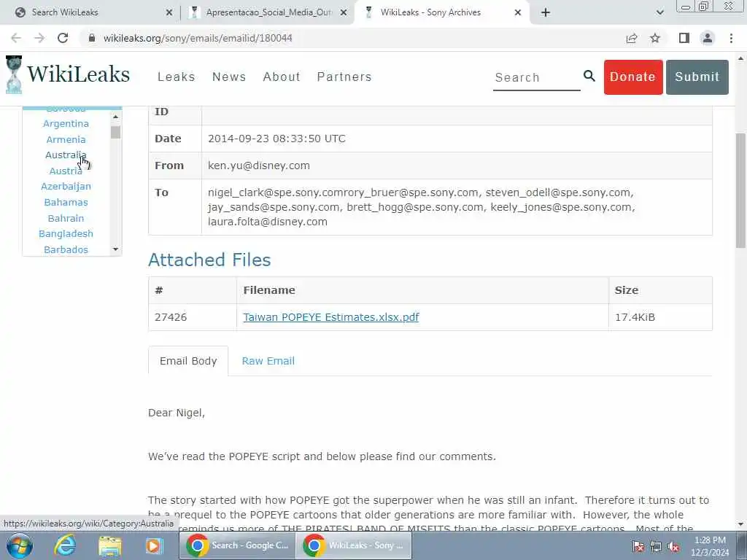Open Taiwan POPEYE Estimates.xlsx.pdf attachment
This screenshot has width=747, height=560.
pos(331,317)
